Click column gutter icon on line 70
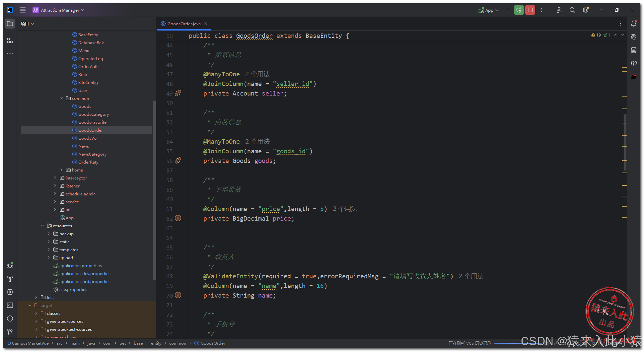 pyautogui.click(x=178, y=295)
